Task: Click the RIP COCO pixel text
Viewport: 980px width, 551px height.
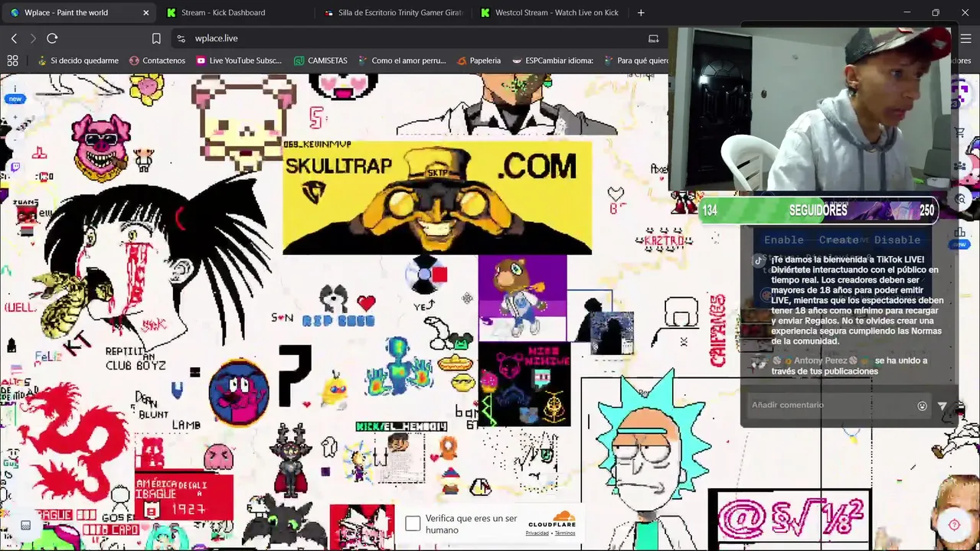Action: click(x=338, y=321)
